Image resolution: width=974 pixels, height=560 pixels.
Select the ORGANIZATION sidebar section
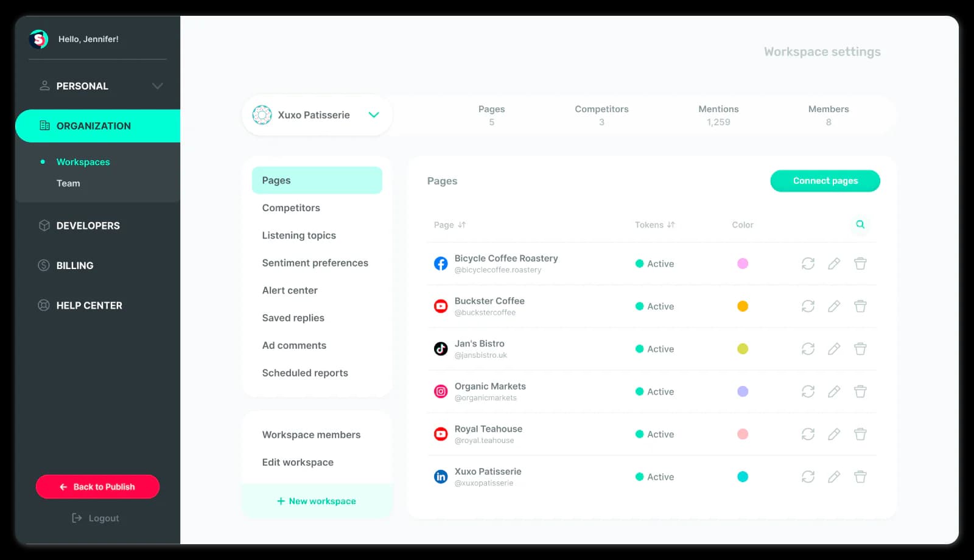[97, 126]
